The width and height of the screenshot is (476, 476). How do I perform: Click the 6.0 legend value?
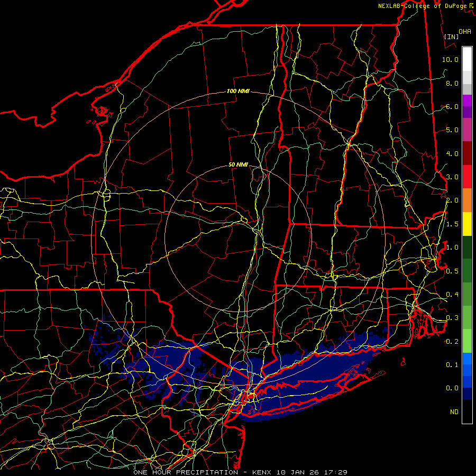[x=452, y=106]
